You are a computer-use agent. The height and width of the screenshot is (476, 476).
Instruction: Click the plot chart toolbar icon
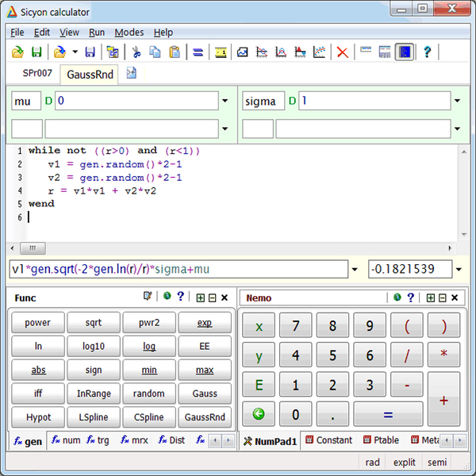(242, 52)
